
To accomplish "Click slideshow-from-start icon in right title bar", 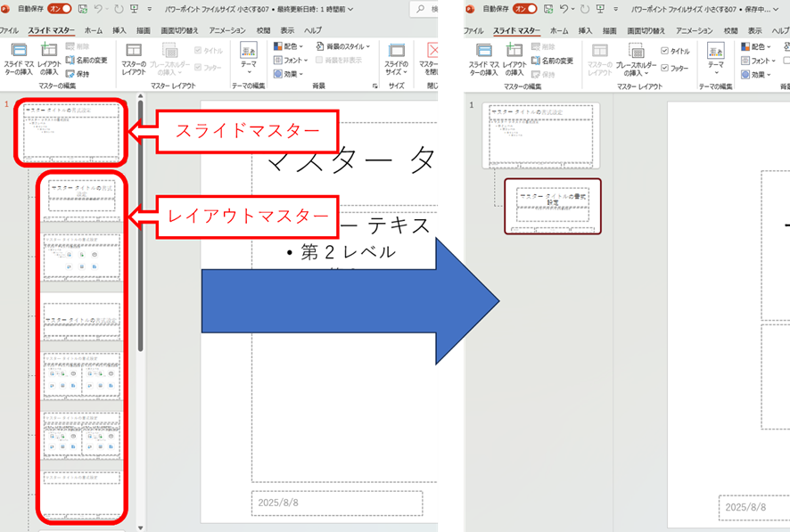I will click(601, 9).
